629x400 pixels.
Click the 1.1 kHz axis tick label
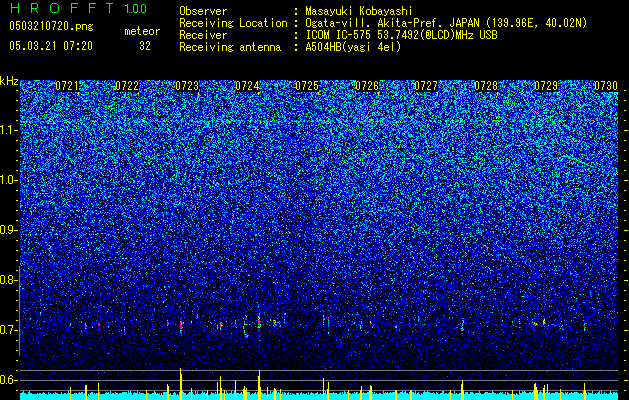pos(9,130)
